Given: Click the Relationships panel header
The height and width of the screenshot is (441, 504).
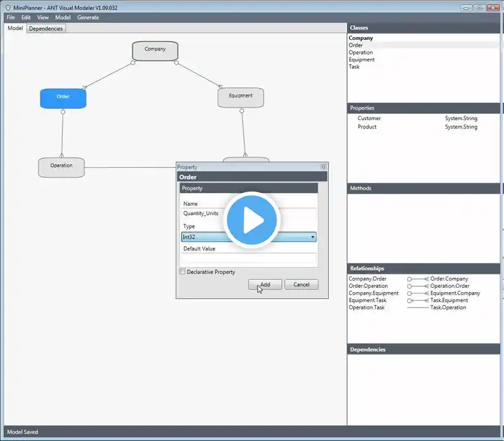Looking at the screenshot, I should (424, 268).
